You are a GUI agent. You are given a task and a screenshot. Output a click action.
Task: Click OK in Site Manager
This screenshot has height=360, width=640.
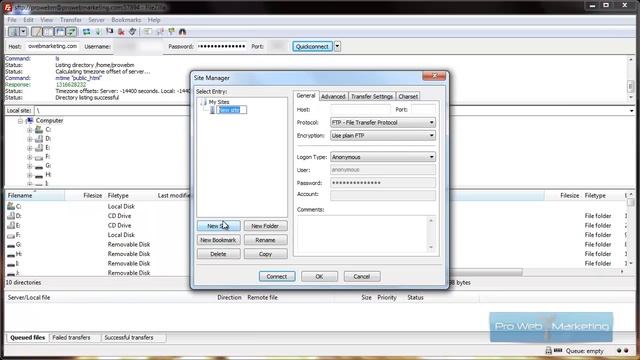click(319, 276)
